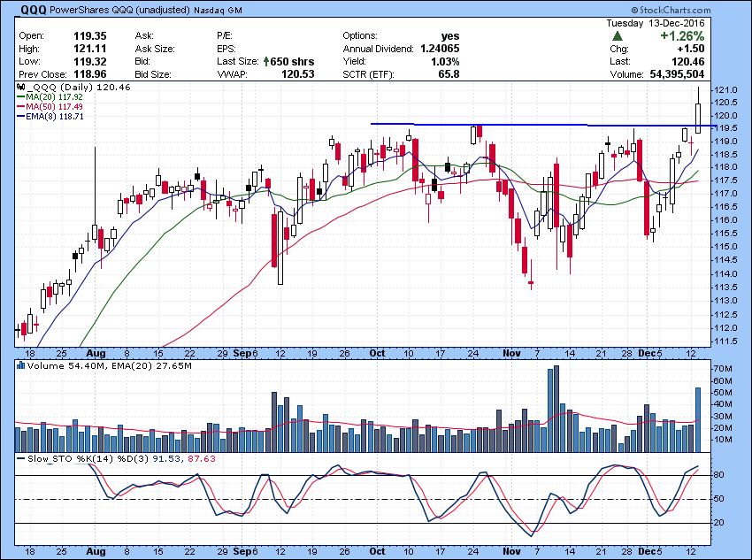Click the +1.26% percent change value
Screen dimensions: 752x560
pos(682,36)
